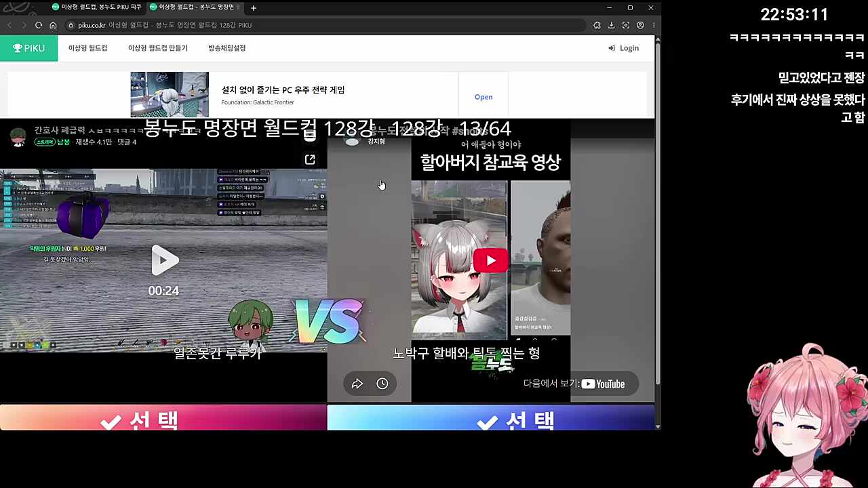Click the left caption '일촌못간 루루카'
The width and height of the screenshot is (868, 488).
tap(217, 352)
